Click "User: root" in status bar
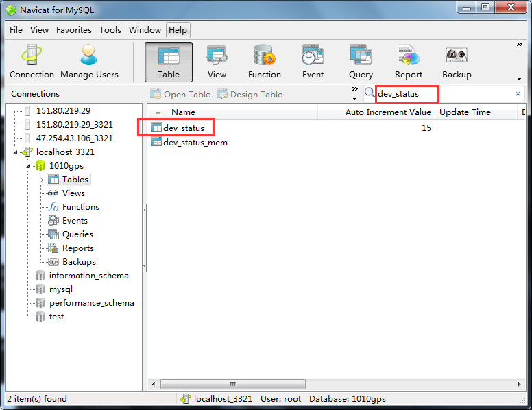Image resolution: width=532 pixels, height=410 pixels. point(280,398)
